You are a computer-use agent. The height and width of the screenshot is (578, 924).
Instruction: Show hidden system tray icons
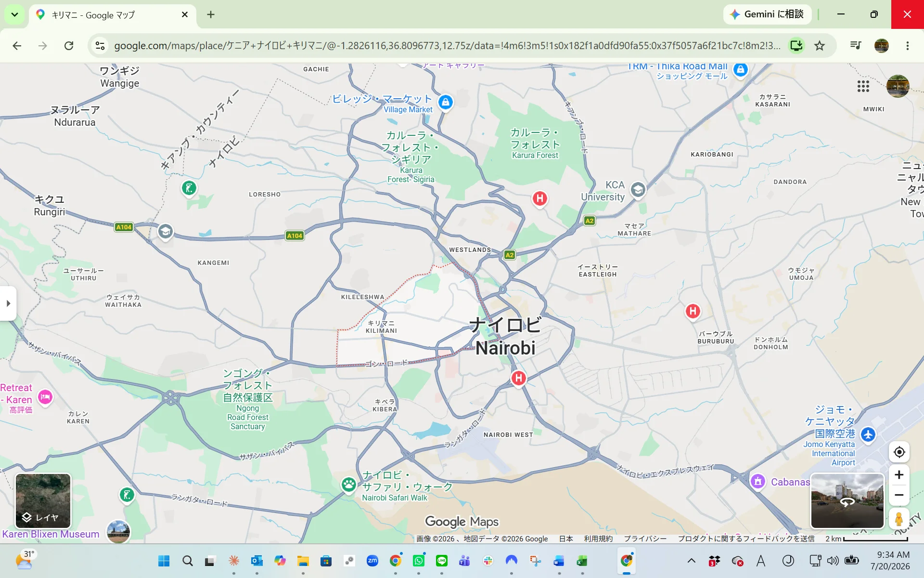click(x=692, y=561)
